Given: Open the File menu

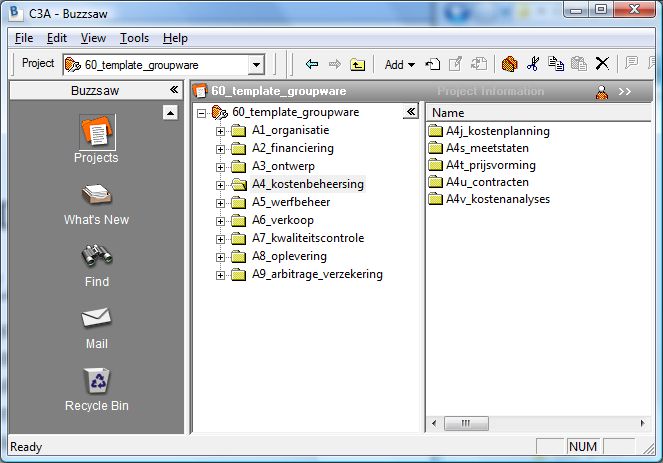Looking at the screenshot, I should (x=24, y=38).
